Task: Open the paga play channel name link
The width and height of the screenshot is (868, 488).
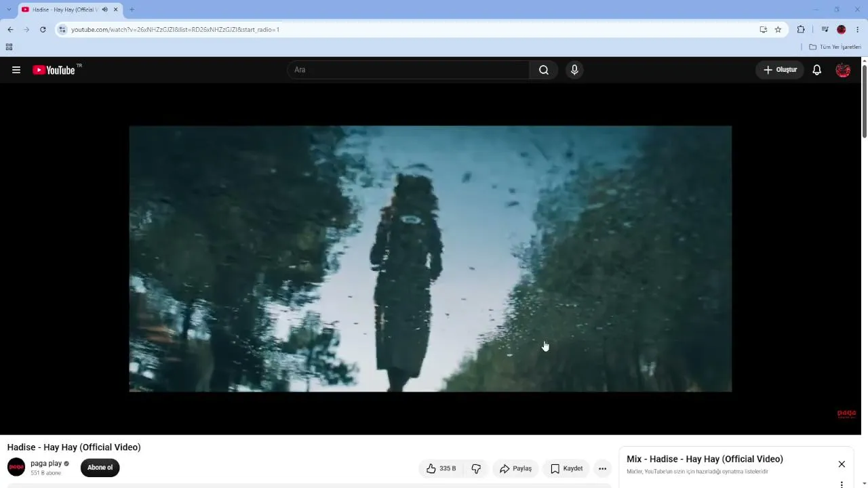Action: (x=46, y=464)
